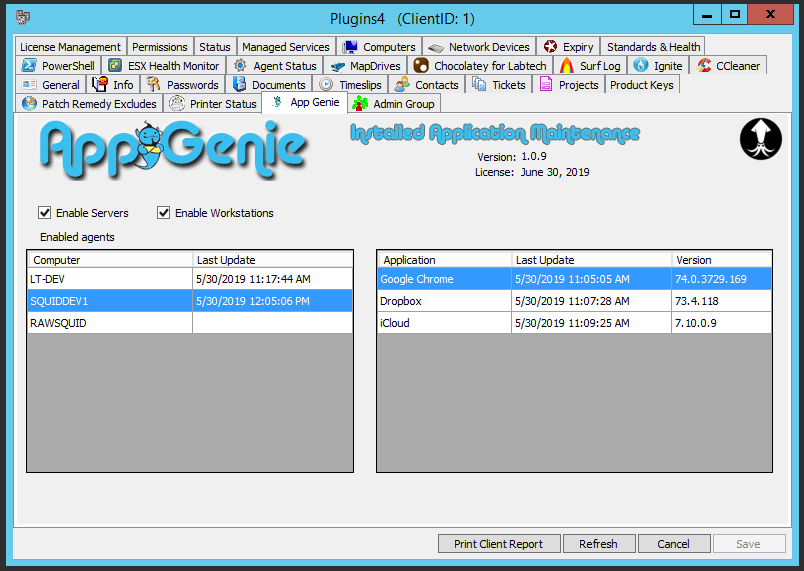Click the Contacts tab people icon
Image resolution: width=804 pixels, height=571 pixels.
pos(401,85)
